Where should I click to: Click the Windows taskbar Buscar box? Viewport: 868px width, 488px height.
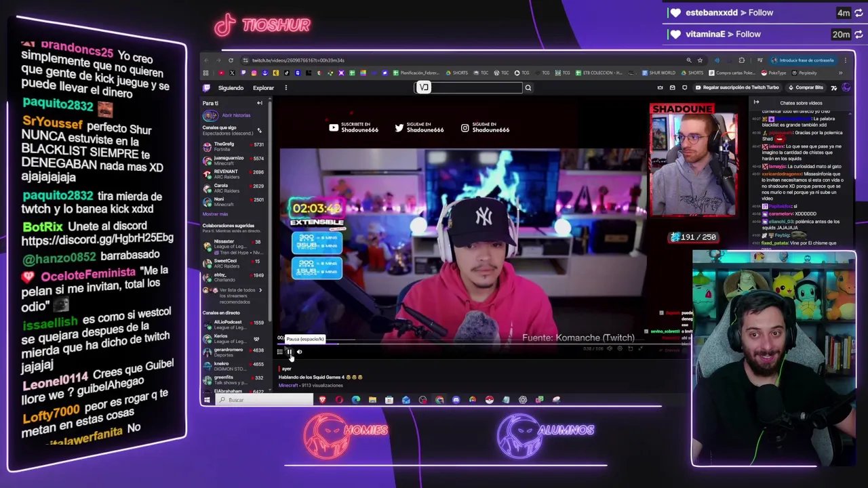point(264,400)
